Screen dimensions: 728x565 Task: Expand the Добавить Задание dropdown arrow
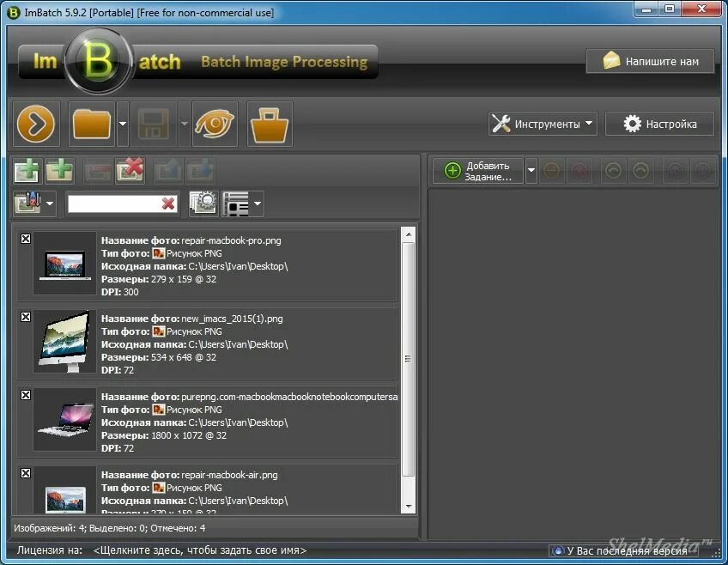pos(531,171)
